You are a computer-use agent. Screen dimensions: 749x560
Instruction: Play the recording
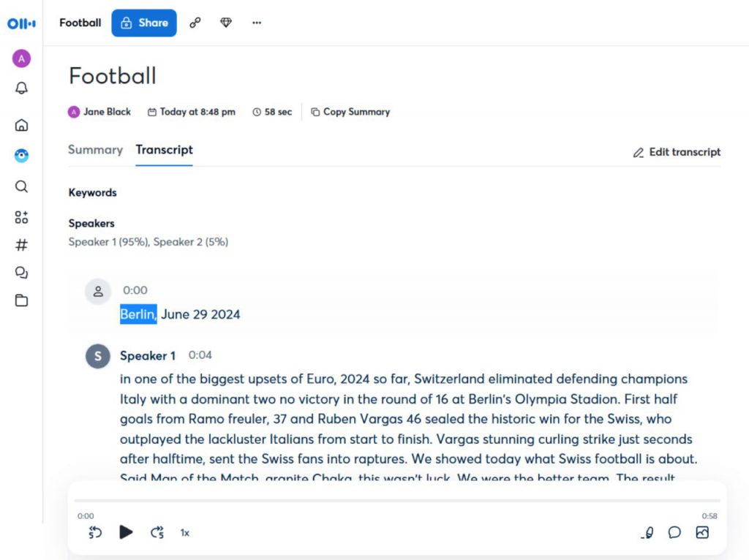pyautogui.click(x=126, y=531)
